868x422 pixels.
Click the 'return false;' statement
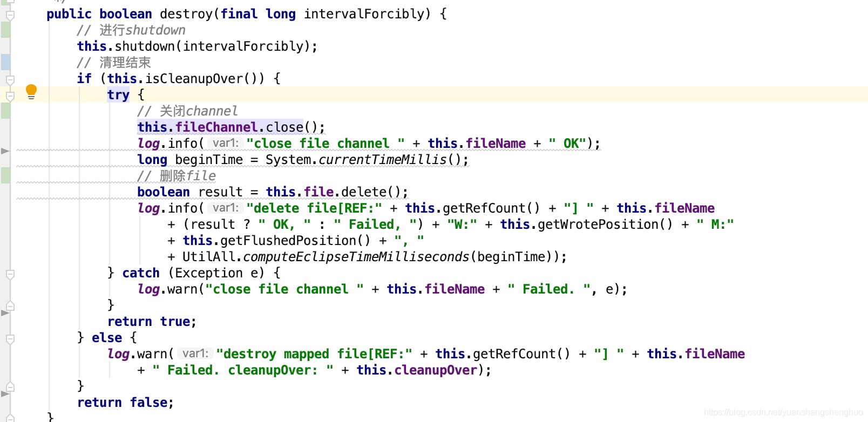pyautogui.click(x=125, y=403)
